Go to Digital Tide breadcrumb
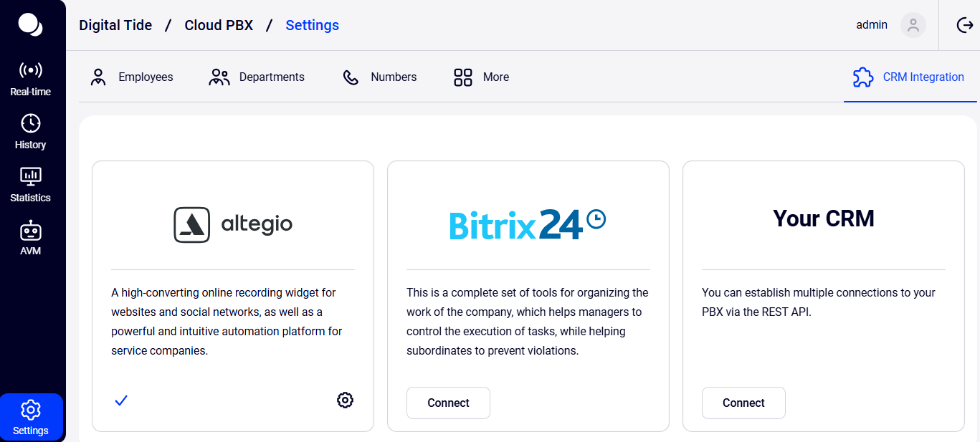 115,25
